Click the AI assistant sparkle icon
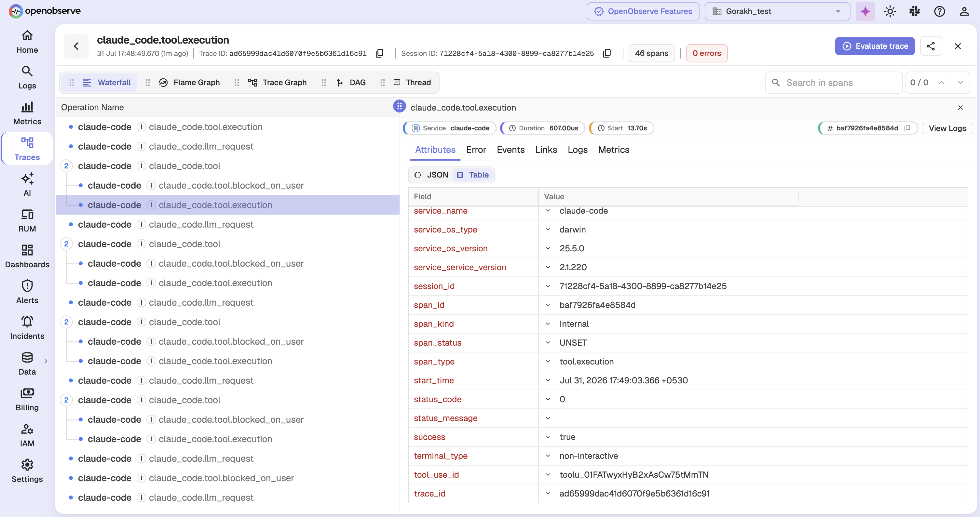The height and width of the screenshot is (517, 980). point(865,11)
